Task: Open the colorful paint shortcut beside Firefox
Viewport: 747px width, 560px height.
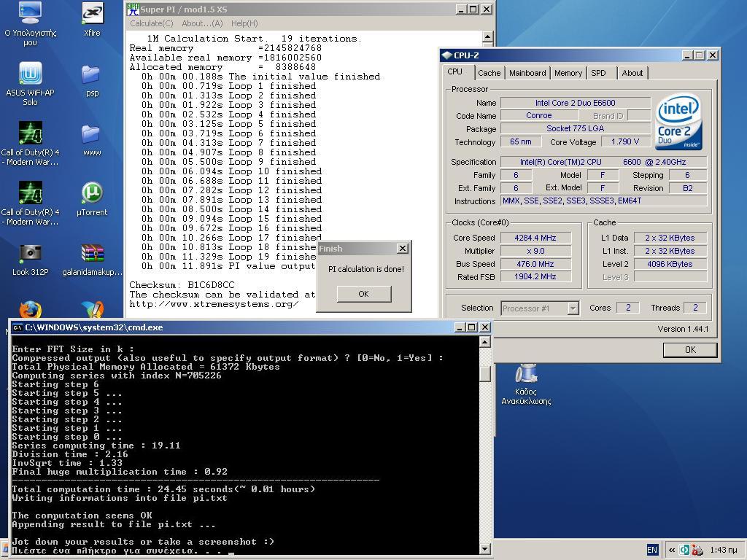Action: pos(92,309)
